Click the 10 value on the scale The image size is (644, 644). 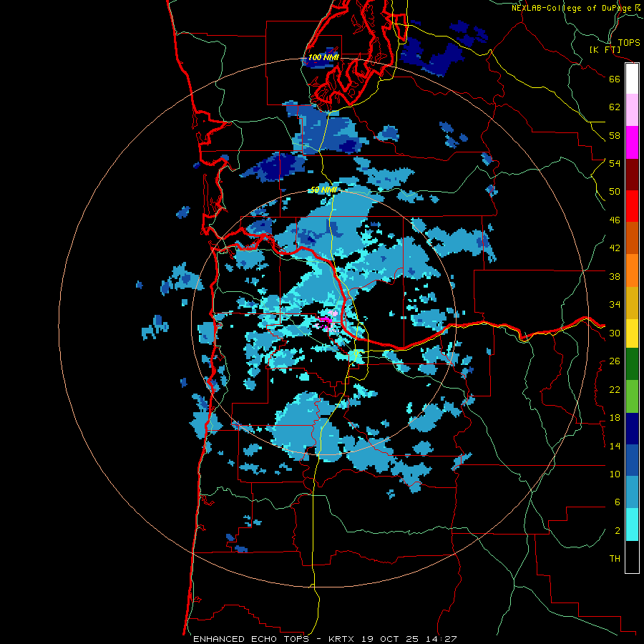click(x=615, y=474)
